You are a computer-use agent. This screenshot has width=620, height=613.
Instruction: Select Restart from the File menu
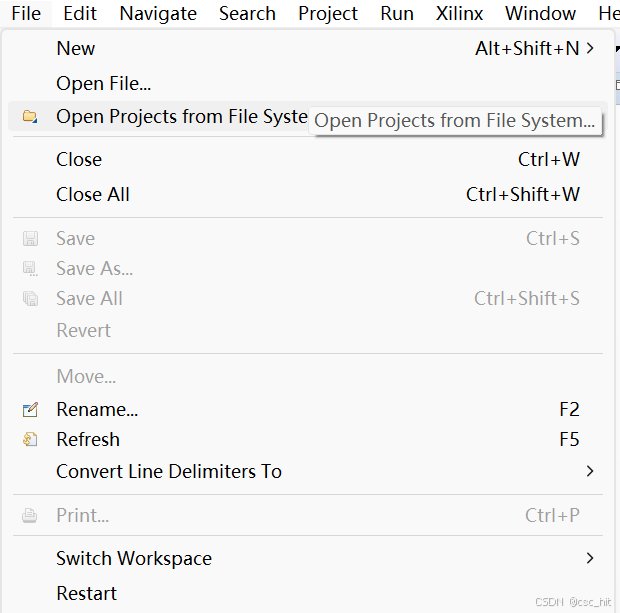(86, 593)
